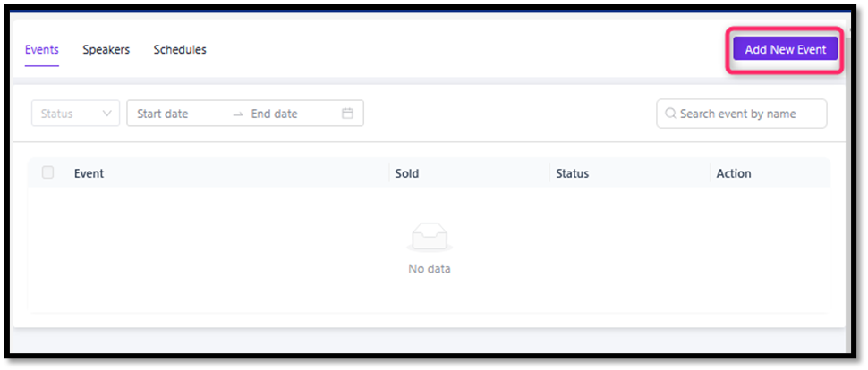The width and height of the screenshot is (868, 370).
Task: Click the magnifier icon in search box
Action: [x=670, y=114]
